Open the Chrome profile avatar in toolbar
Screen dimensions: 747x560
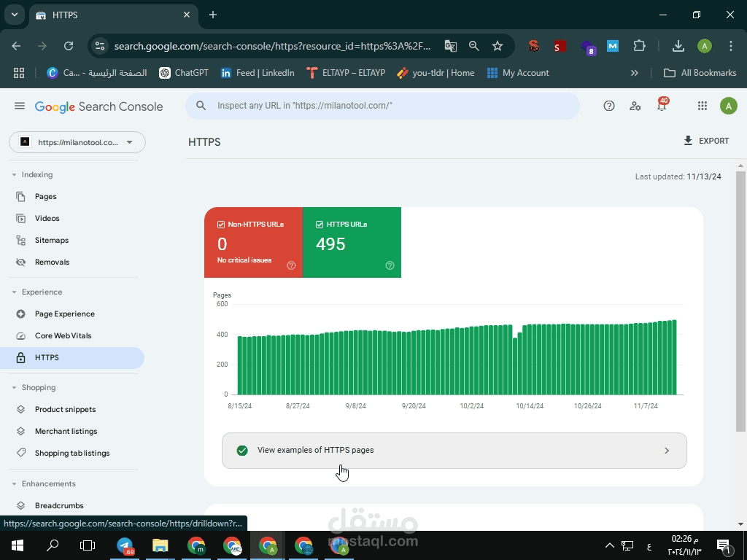tap(705, 46)
